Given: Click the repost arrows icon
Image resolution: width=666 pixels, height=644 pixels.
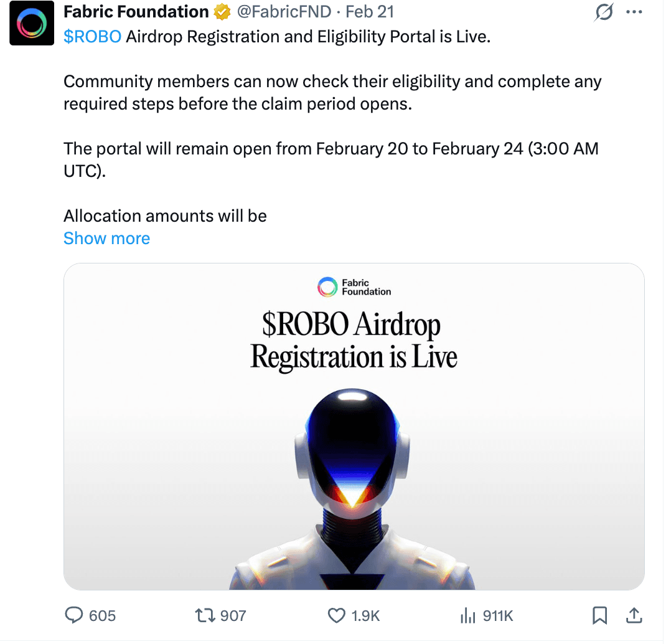Looking at the screenshot, I should pos(204,616).
